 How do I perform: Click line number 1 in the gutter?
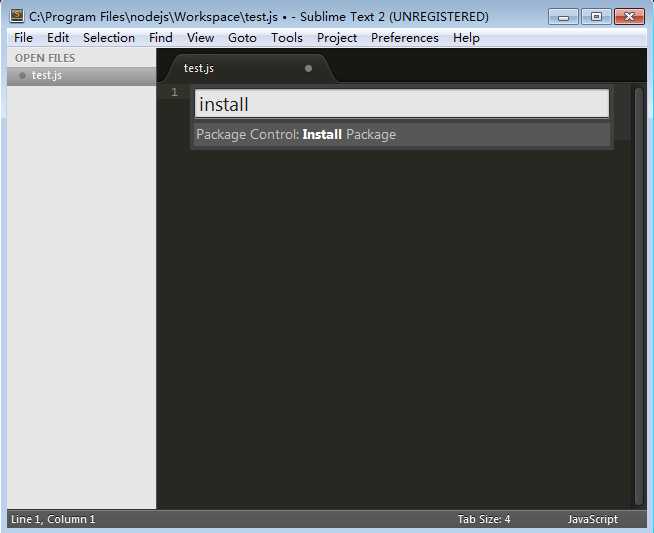coord(174,92)
